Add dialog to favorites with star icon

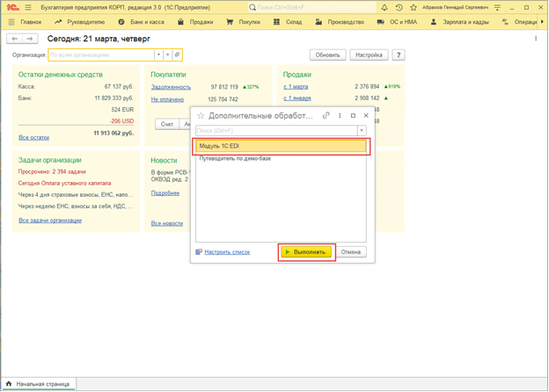(x=201, y=115)
